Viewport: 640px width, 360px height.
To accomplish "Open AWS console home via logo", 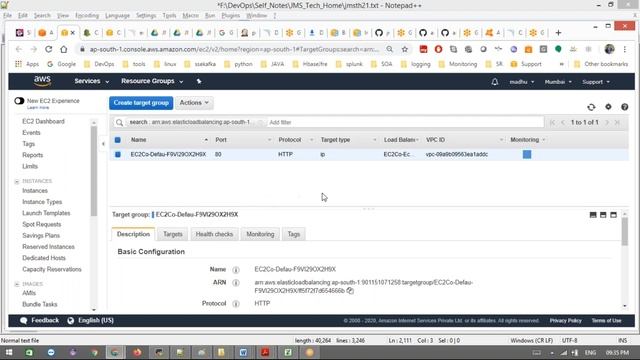I will click(42, 81).
